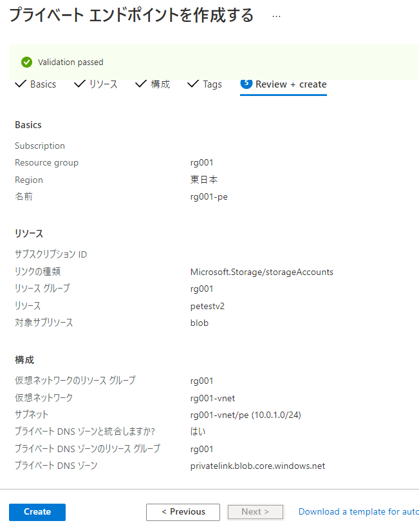
Task: Go to the リソース tab
Action: (x=103, y=84)
